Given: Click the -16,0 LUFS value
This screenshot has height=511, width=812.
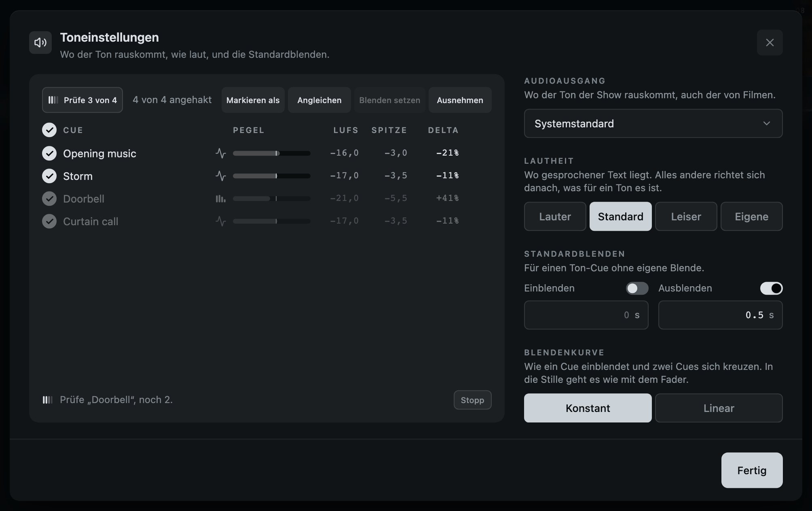Looking at the screenshot, I should point(344,153).
